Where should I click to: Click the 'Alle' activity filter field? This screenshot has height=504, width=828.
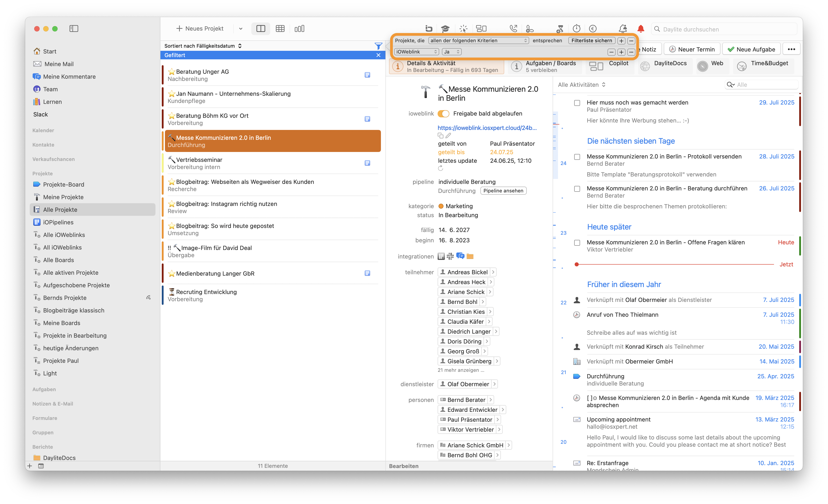point(761,85)
